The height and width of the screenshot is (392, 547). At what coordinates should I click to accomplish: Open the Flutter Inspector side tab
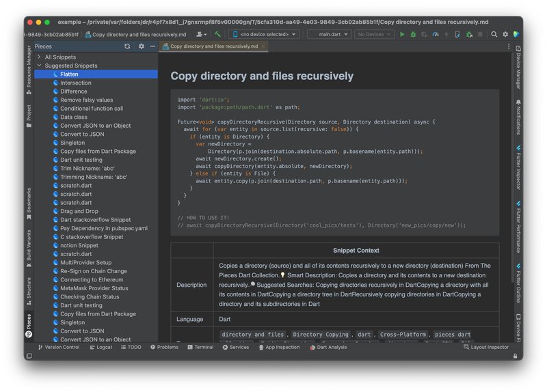518,167
